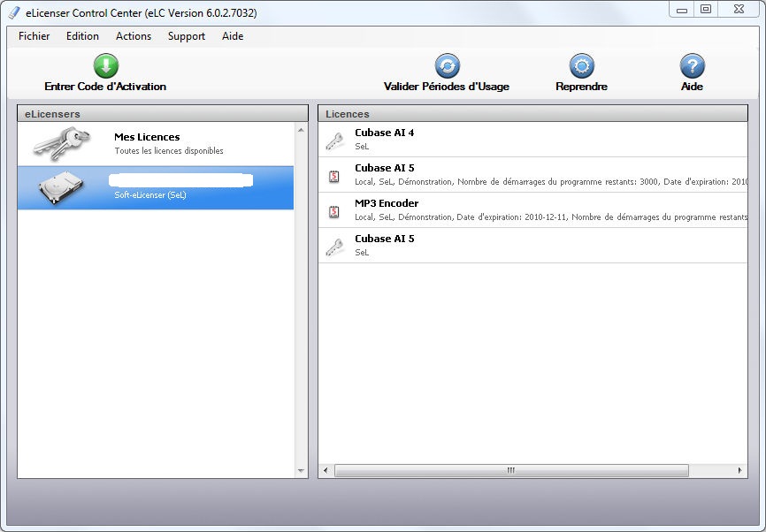Image resolution: width=766 pixels, height=532 pixels.
Task: Click the hard drive Soft-eLicenser icon
Action: coord(62,187)
